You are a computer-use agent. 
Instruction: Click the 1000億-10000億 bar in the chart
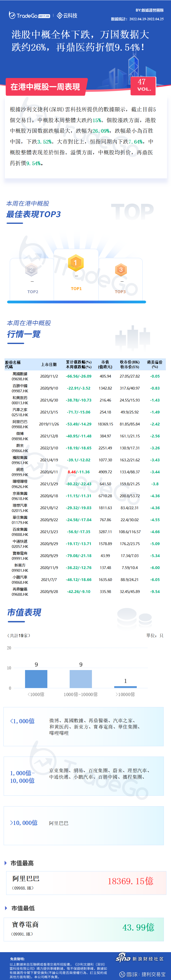81,679
